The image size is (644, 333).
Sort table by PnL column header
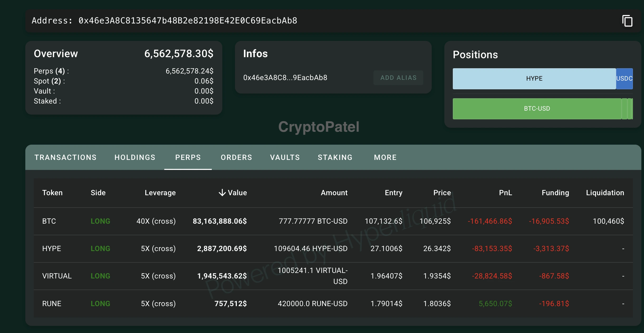coord(506,193)
